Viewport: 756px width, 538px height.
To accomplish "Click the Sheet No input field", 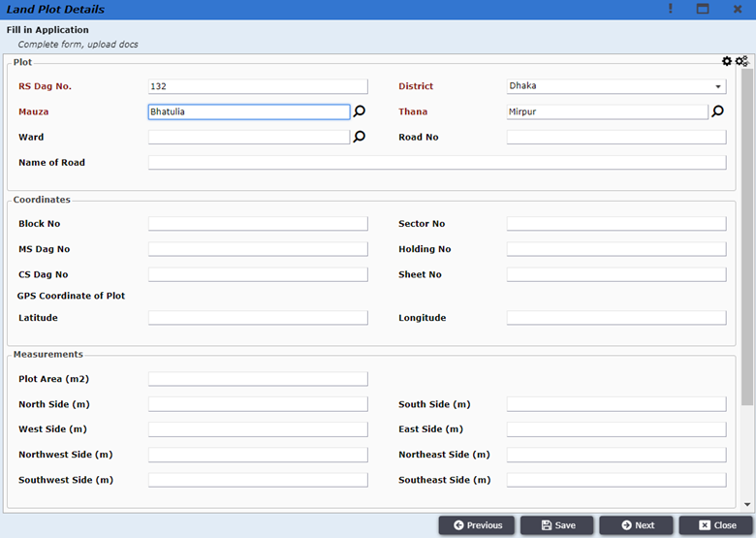I will [616, 274].
